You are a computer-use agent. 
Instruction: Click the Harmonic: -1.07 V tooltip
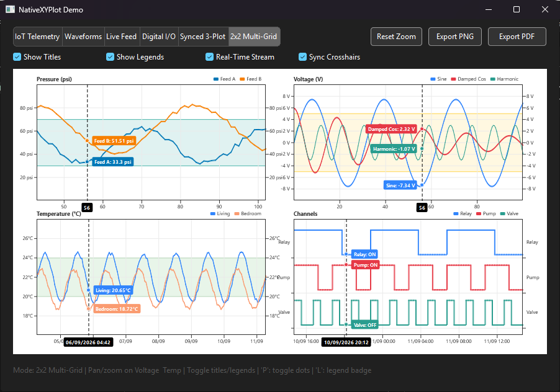pos(394,149)
